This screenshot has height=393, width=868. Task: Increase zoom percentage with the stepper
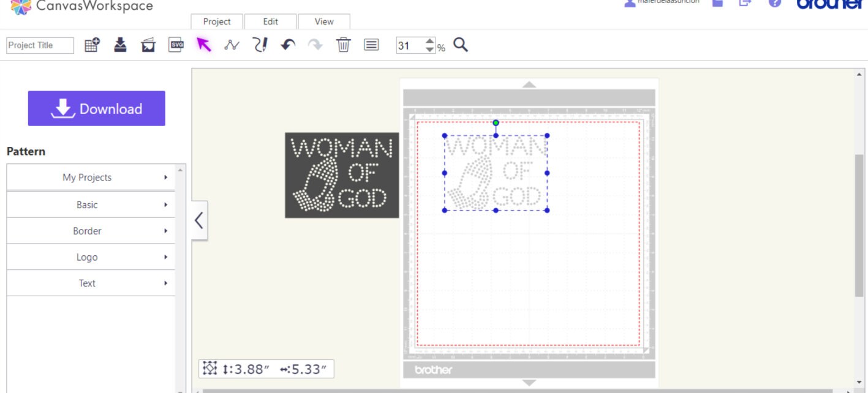429,42
